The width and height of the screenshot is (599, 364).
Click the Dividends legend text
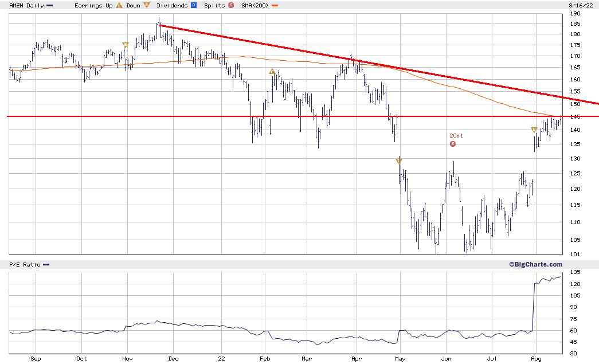172,6
